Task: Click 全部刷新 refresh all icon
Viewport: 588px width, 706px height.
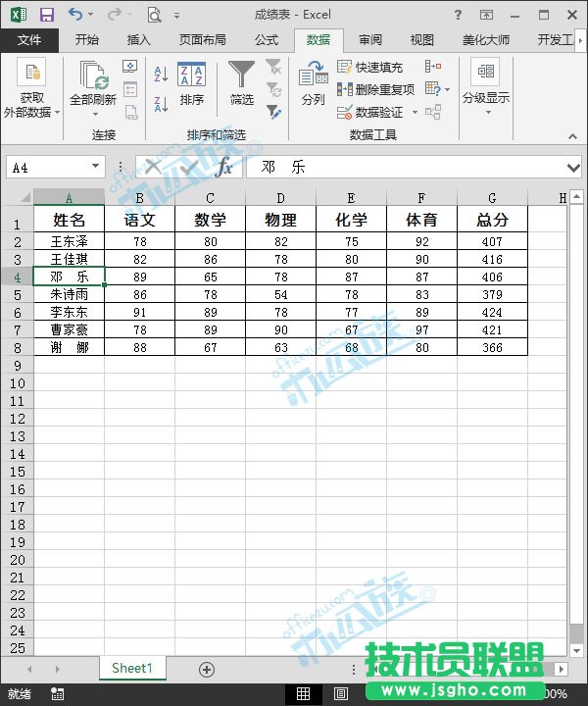Action: pos(93,76)
